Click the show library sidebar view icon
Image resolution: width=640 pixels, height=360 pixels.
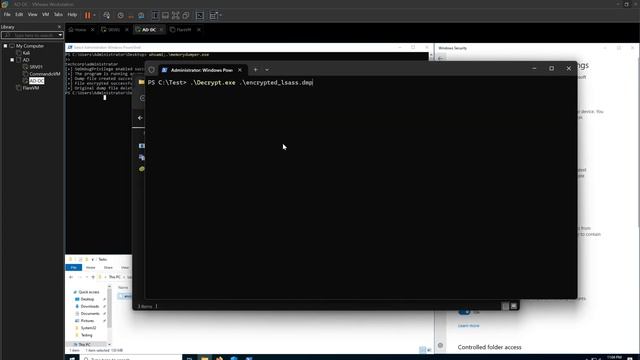(x=156, y=16)
